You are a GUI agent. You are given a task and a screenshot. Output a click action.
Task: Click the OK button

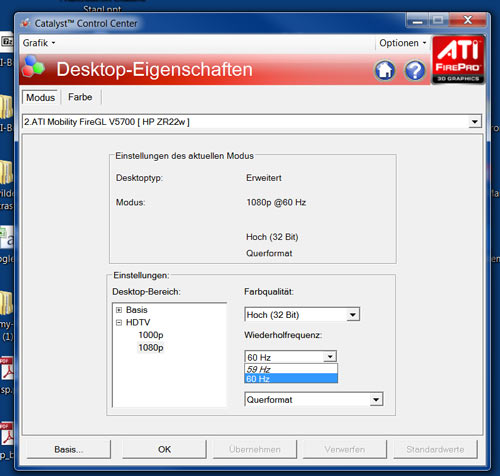[x=164, y=449]
